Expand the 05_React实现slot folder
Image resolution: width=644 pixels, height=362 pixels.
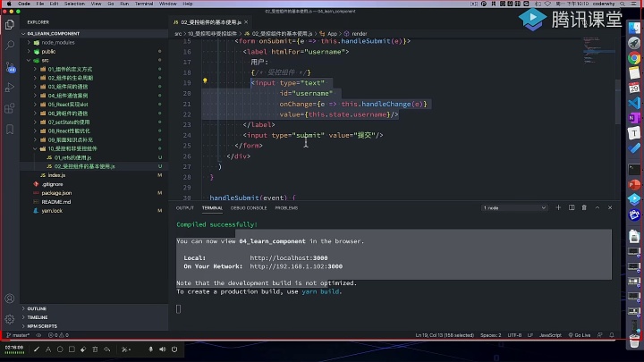coord(35,105)
